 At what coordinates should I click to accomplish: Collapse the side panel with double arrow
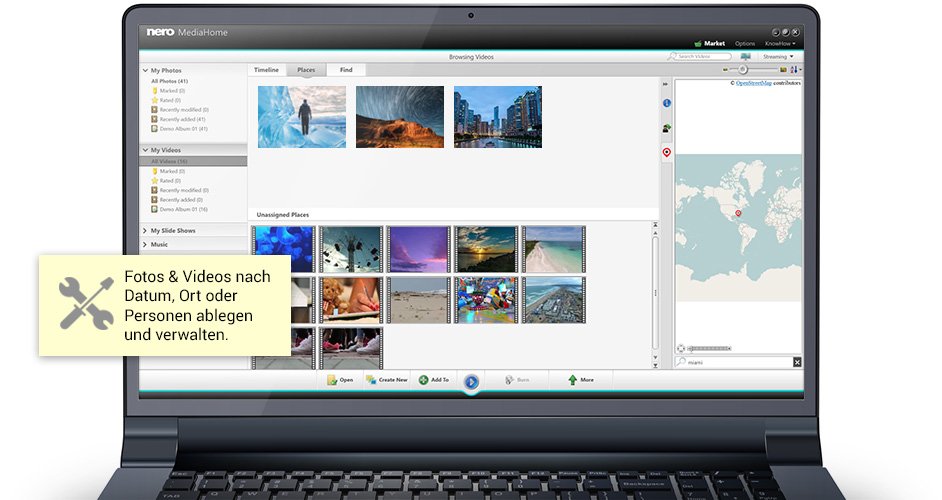point(665,84)
